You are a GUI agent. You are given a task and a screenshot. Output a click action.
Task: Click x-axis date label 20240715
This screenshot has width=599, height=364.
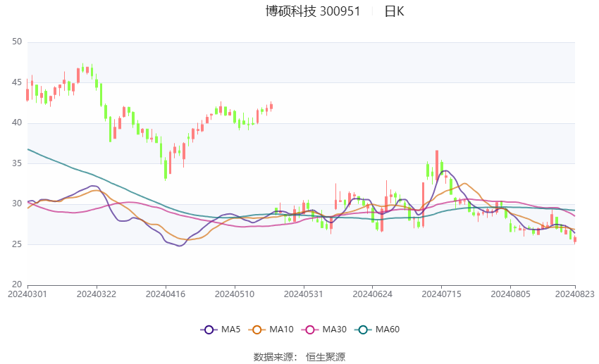(442, 294)
